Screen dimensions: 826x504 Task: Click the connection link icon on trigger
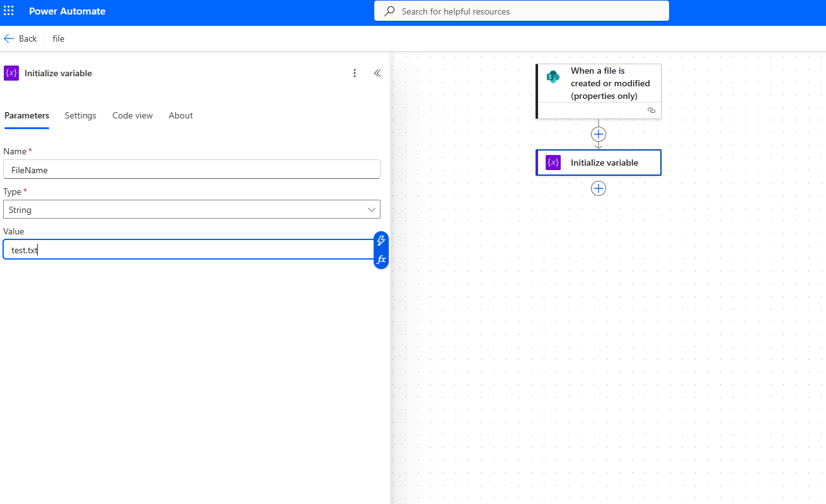651,110
